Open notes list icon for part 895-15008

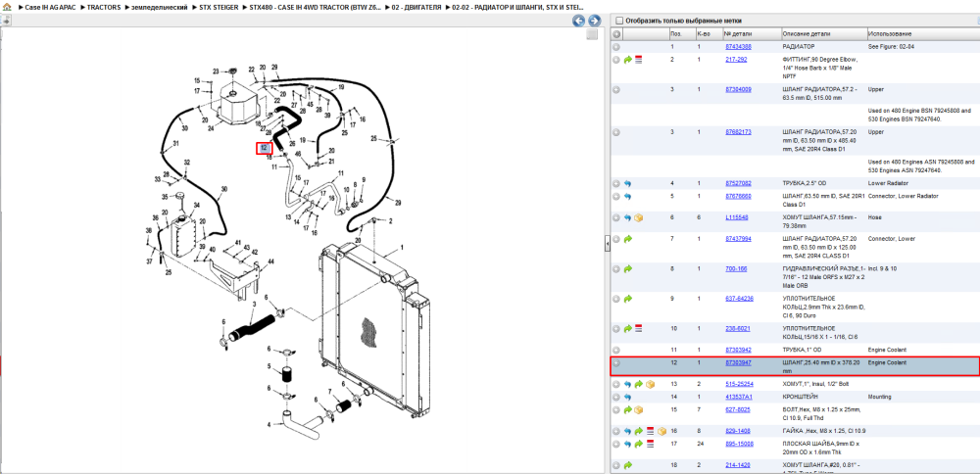click(x=650, y=444)
